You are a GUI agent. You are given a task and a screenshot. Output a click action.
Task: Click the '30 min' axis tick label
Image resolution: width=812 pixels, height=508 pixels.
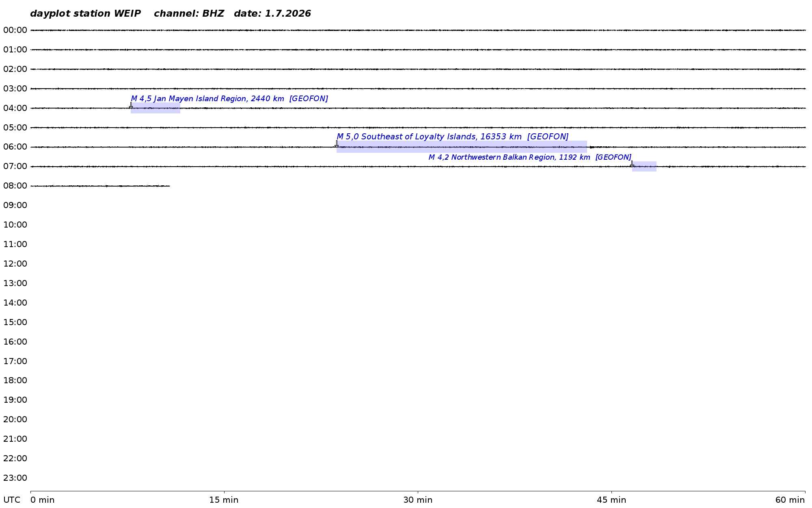[418, 500]
